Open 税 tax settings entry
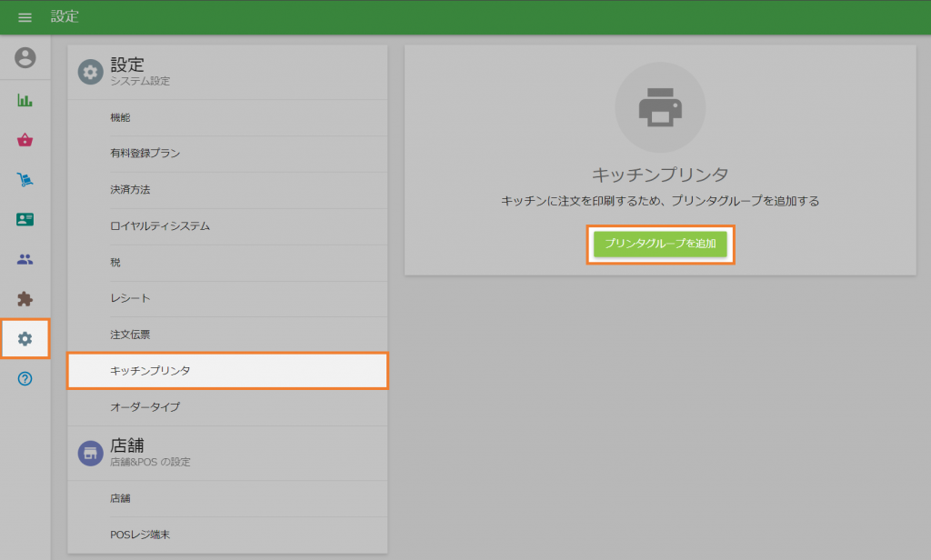Screen dimensions: 931x560 (x=226, y=262)
